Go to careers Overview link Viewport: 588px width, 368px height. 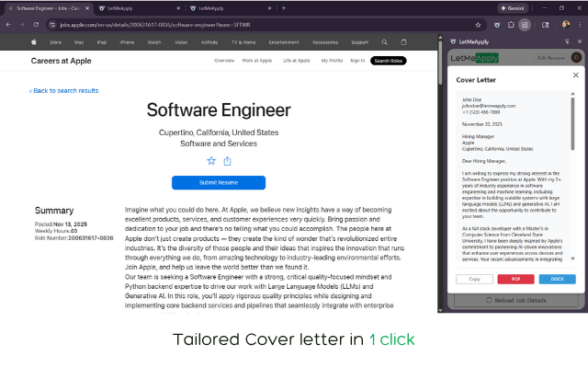[224, 61]
